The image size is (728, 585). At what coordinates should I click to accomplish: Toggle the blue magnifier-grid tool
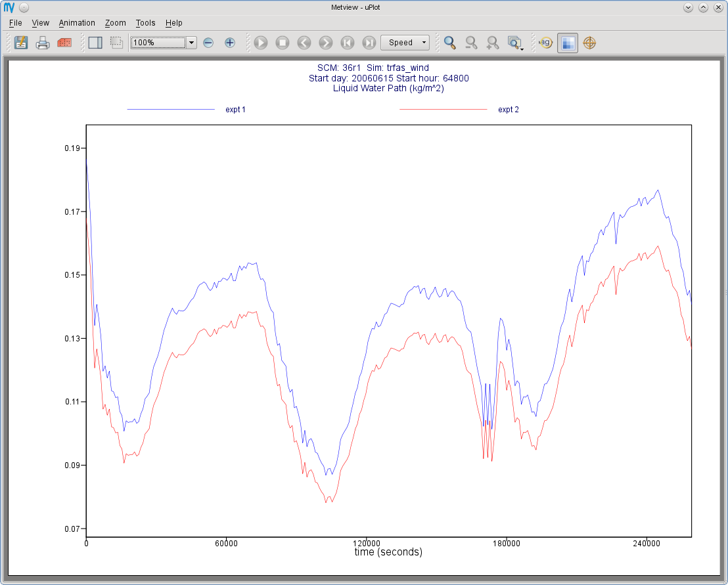[568, 43]
